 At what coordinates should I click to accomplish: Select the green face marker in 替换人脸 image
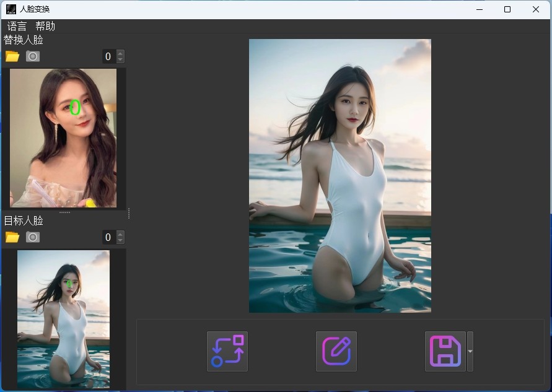point(75,107)
